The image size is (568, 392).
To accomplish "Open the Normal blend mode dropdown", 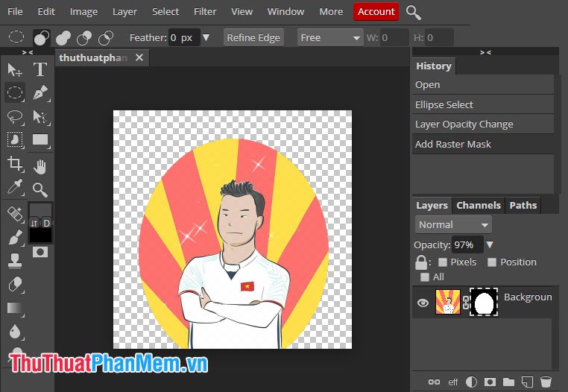I will (x=453, y=224).
